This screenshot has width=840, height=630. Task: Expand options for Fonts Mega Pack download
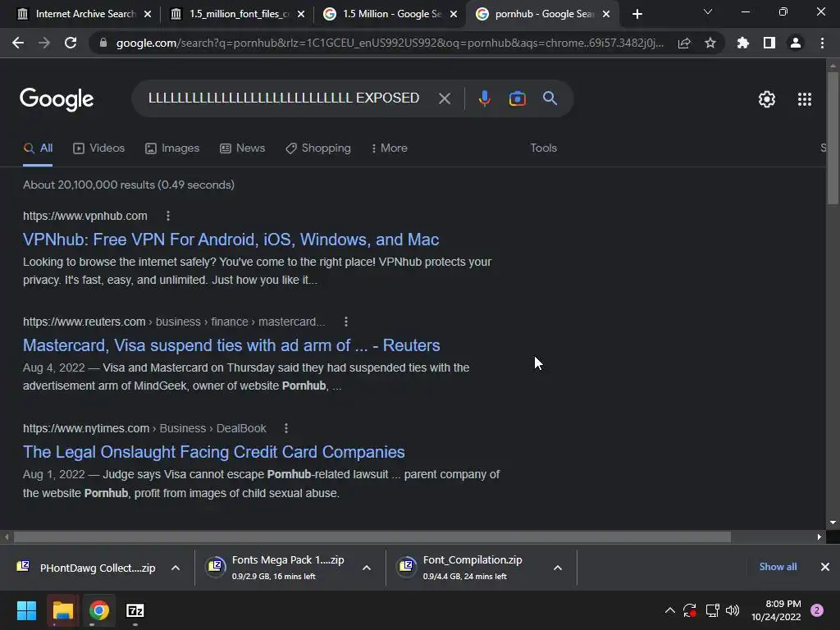point(367,568)
